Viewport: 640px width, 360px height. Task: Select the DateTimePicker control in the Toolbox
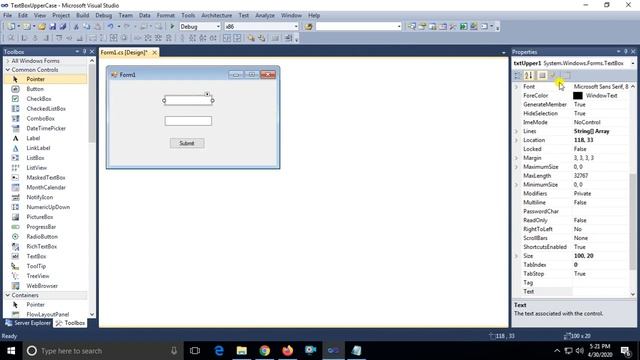click(x=45, y=128)
